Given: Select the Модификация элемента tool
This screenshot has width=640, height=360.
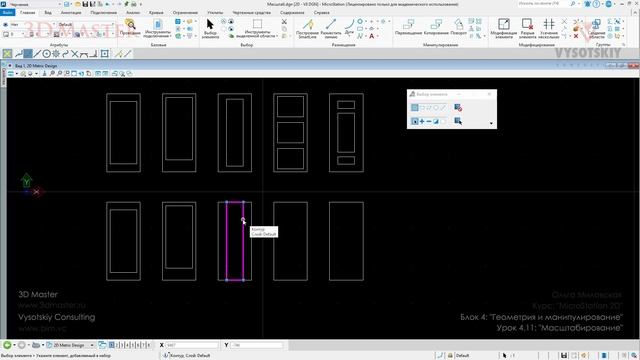Looking at the screenshot, I should coord(504,28).
